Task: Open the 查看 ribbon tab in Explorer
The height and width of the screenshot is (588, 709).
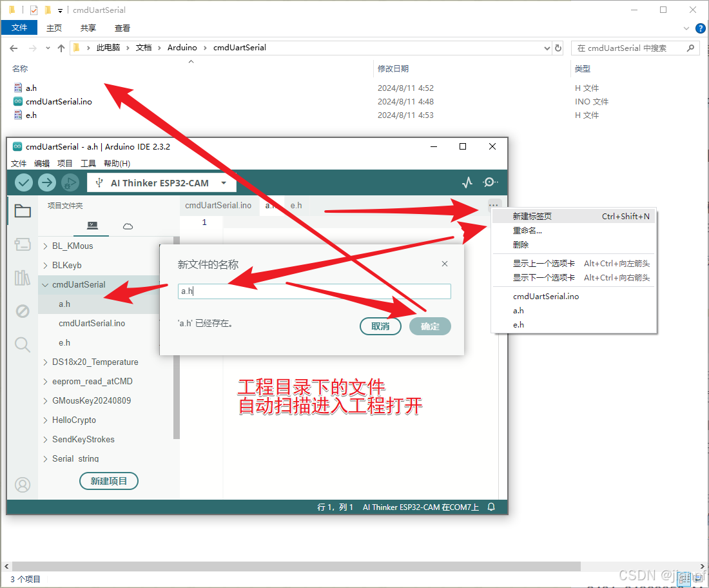Action: (x=122, y=28)
